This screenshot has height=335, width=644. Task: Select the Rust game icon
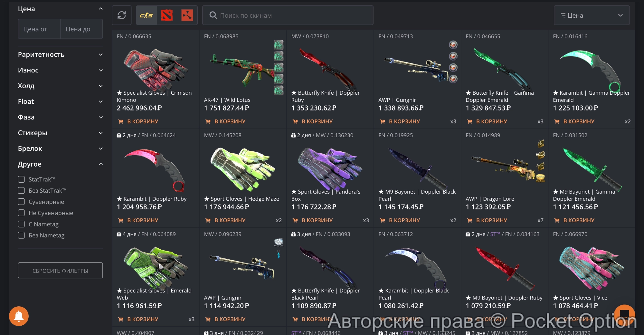187,15
